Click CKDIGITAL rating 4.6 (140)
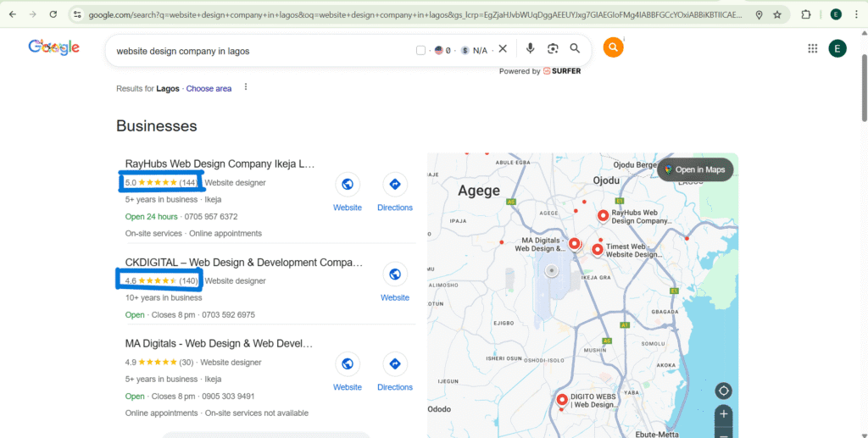Viewport: 868px width, 438px height. tap(161, 281)
